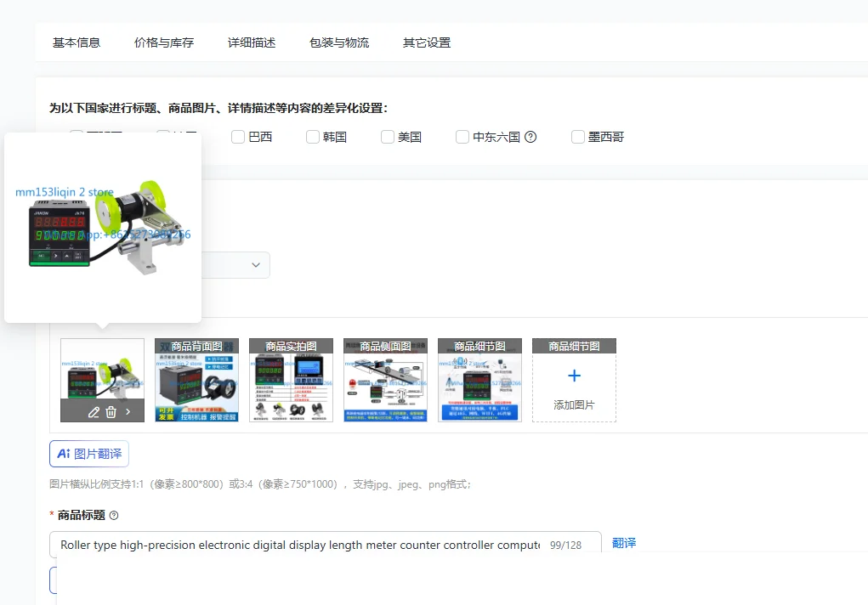Screen dimensions: 868x605
Task: Open the 其它设置 tab
Action: (x=427, y=42)
